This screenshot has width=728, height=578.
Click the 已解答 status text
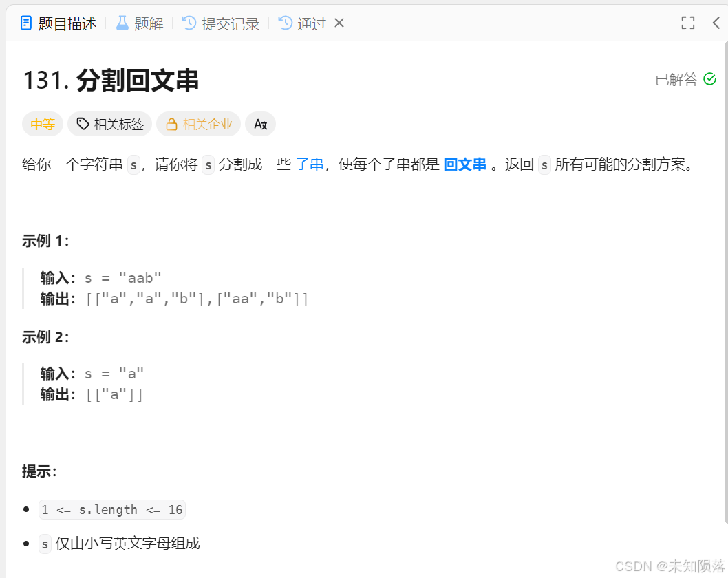(676, 79)
